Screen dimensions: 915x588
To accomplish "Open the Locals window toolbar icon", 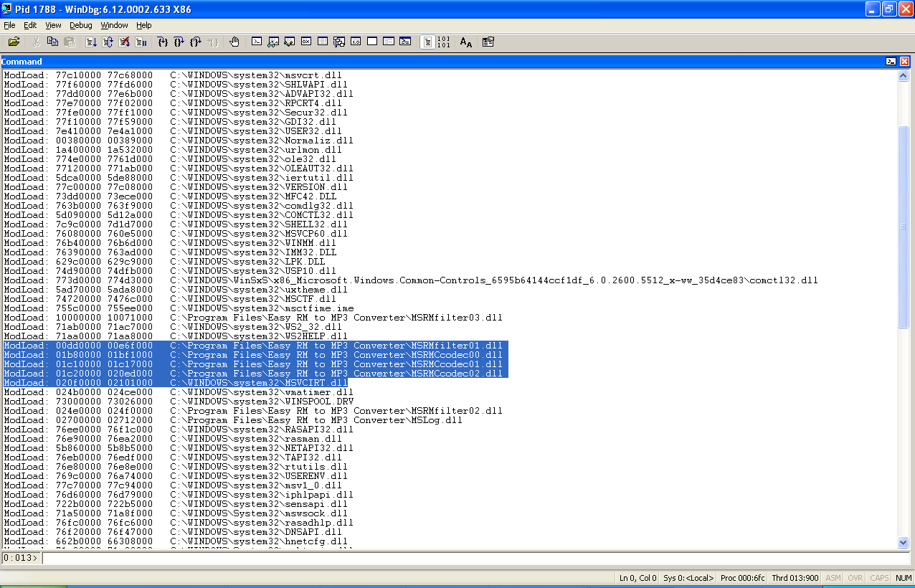I will [290, 42].
